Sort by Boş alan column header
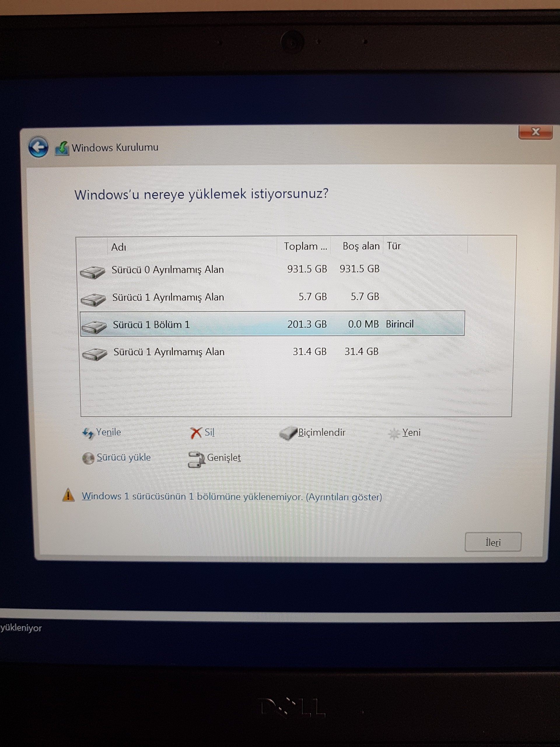Image resolution: width=560 pixels, height=747 pixels. coord(360,246)
